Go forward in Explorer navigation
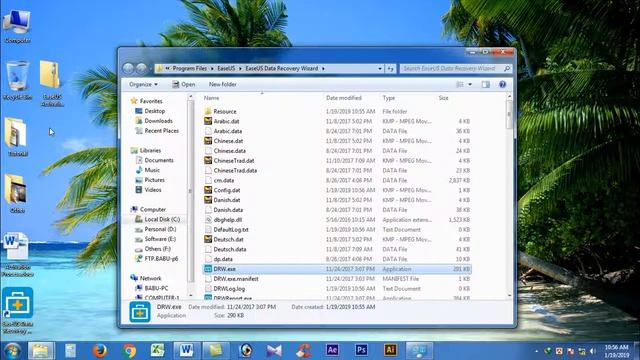Viewport: 640px width, 360px height. coord(141,69)
